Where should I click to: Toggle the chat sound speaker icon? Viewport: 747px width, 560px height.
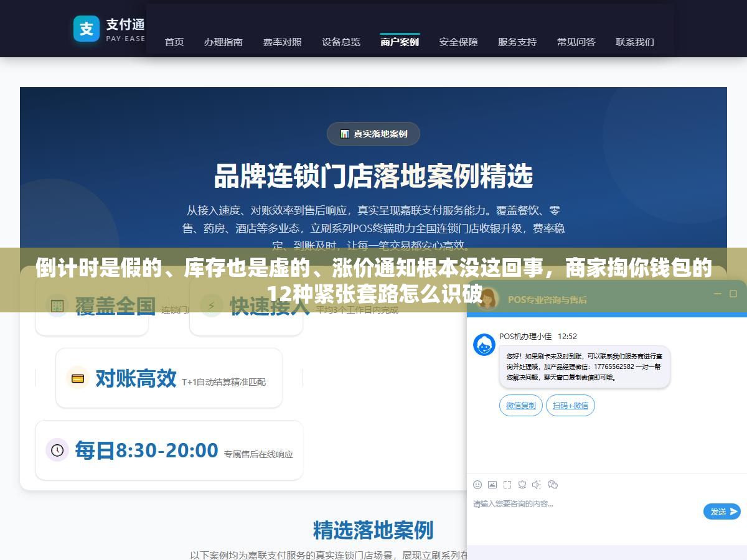pyautogui.click(x=537, y=485)
